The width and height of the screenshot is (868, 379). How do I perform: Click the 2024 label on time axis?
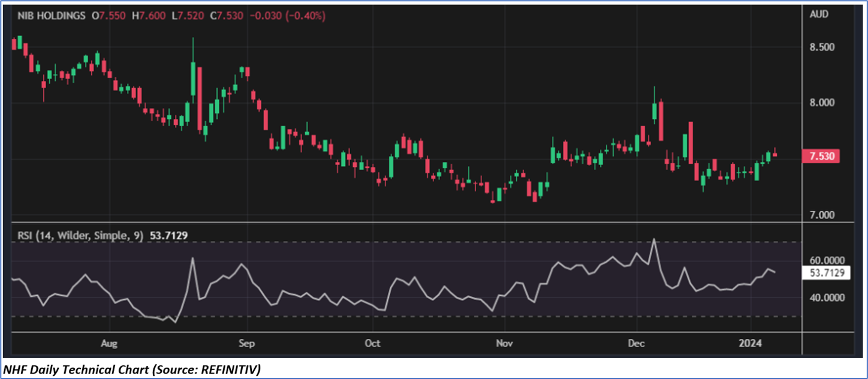point(751,344)
